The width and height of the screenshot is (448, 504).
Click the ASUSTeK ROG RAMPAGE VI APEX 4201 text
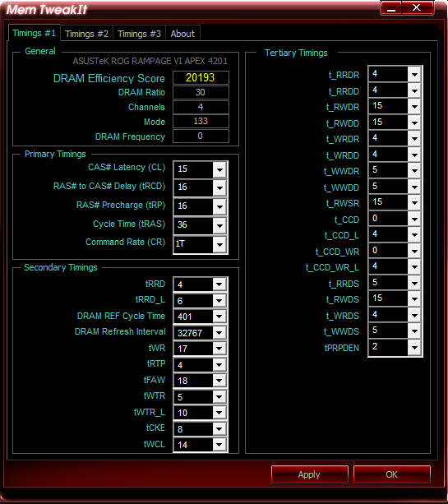[150, 61]
